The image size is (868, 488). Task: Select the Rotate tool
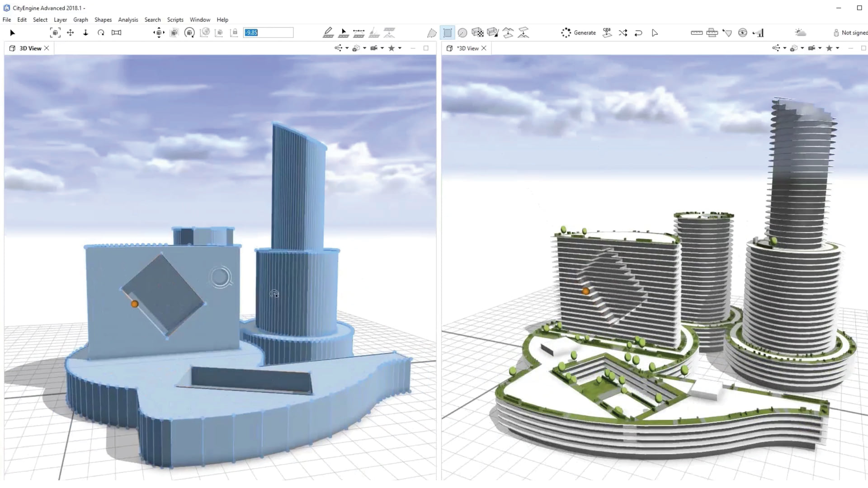100,33
